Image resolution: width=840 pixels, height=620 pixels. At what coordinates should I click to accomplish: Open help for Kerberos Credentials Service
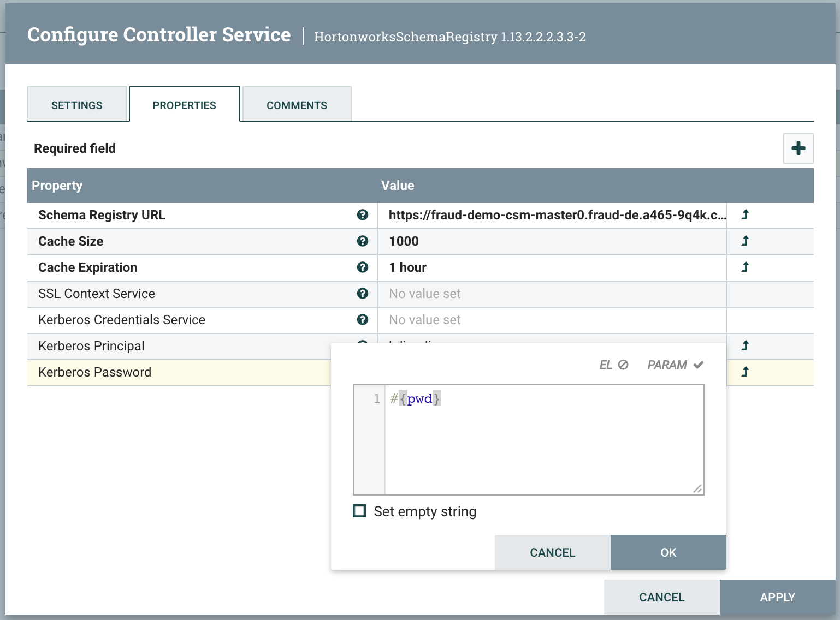362,320
